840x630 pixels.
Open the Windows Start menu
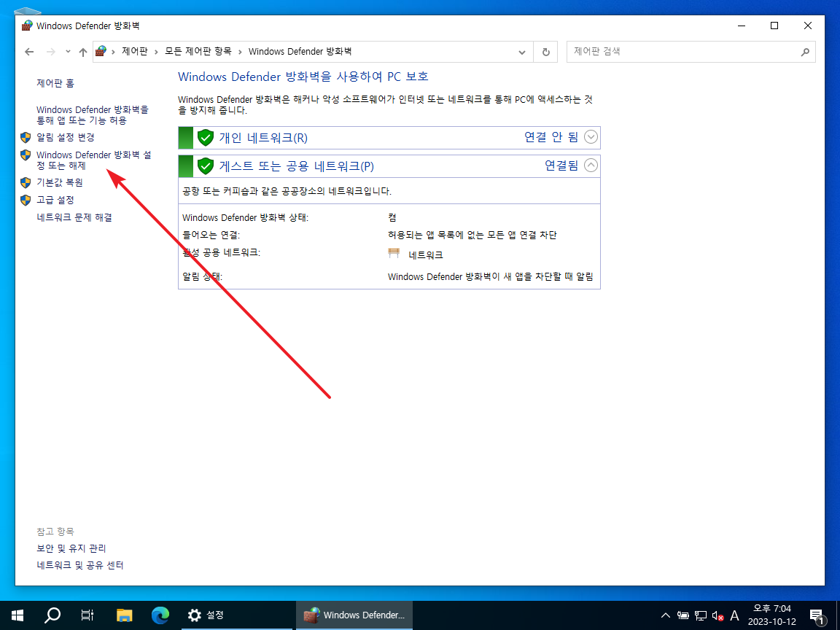(x=17, y=615)
